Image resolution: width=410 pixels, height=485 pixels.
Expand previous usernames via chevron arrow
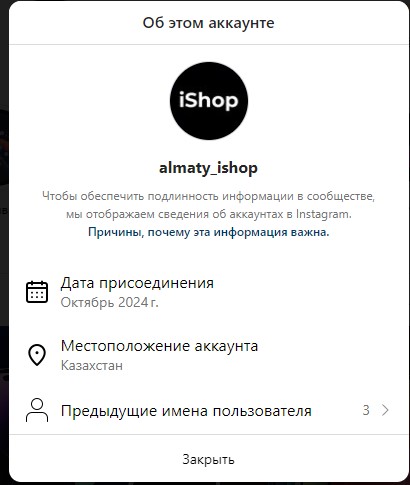click(385, 410)
